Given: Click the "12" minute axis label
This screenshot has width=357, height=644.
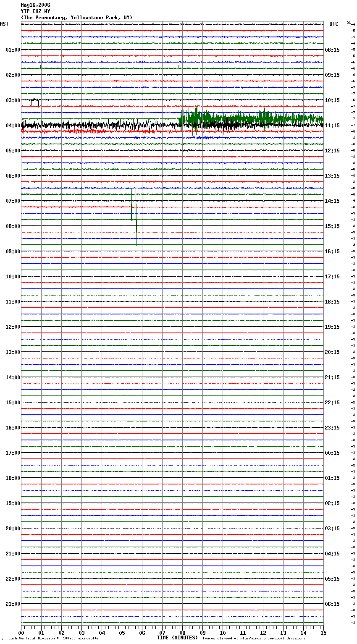Looking at the screenshot, I should tap(263, 633).
